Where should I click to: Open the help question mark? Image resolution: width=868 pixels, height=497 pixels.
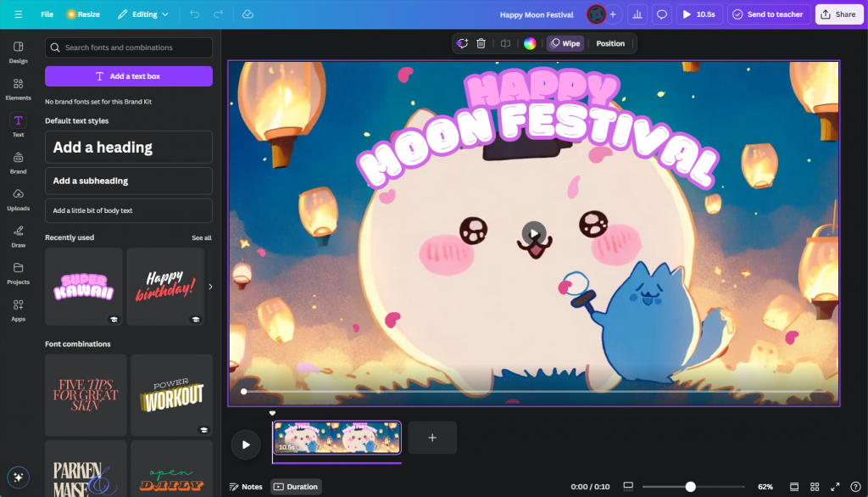pyautogui.click(x=855, y=487)
